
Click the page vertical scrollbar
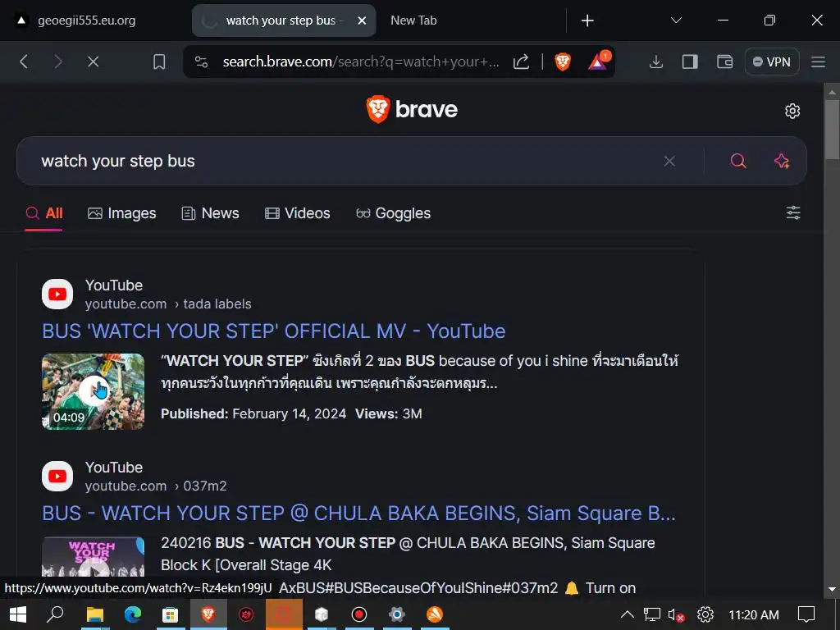tap(832, 129)
